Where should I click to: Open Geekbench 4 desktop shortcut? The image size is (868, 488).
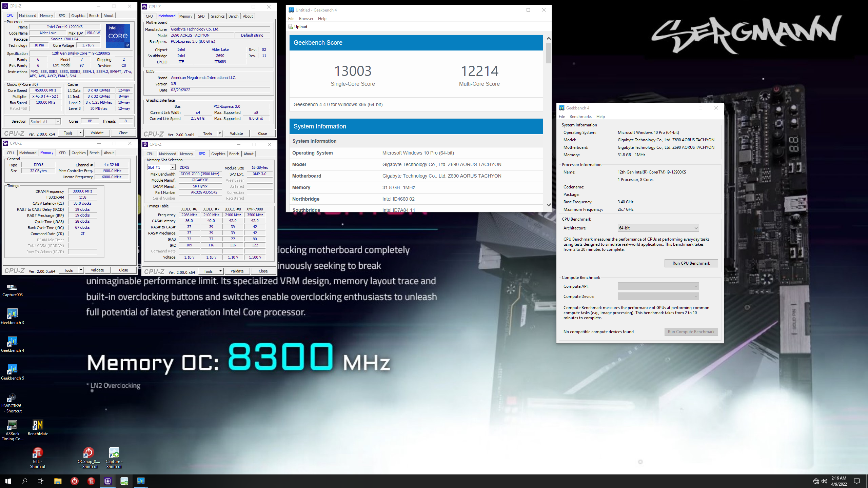pos(13,344)
